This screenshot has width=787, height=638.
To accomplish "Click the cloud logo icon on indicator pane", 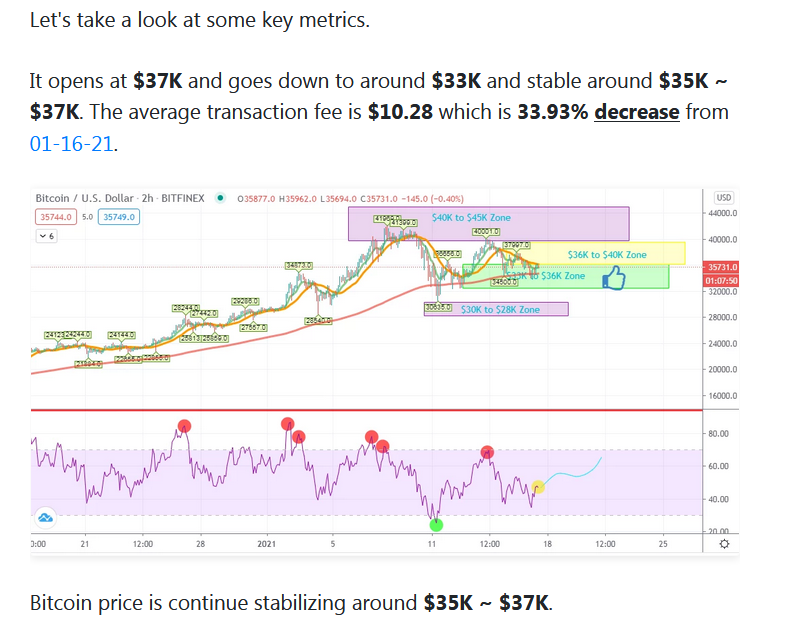I will point(45,518).
